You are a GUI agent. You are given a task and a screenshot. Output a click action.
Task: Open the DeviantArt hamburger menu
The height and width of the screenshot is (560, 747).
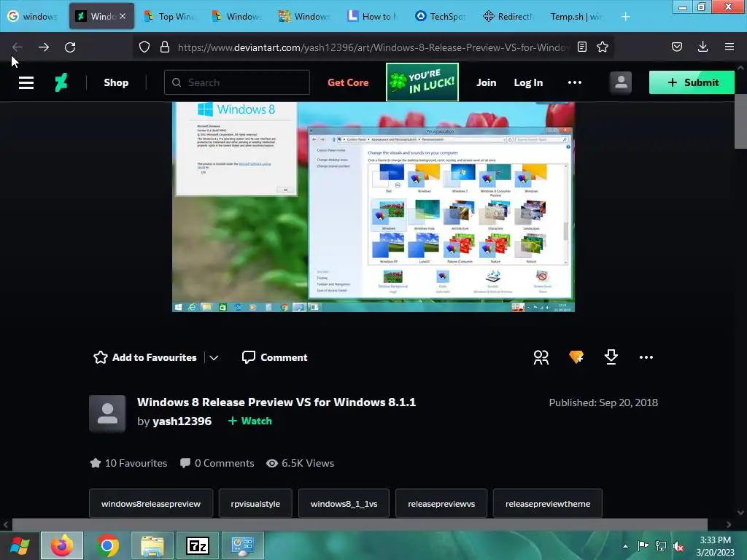(26, 82)
